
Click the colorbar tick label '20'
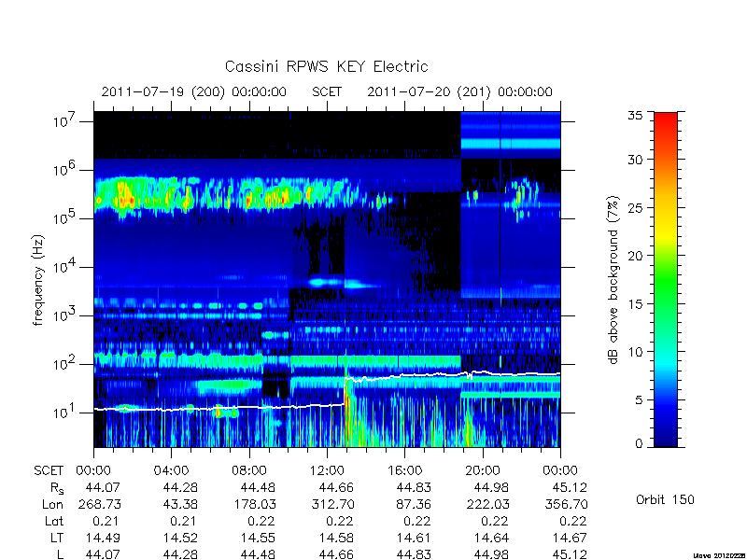coord(635,255)
